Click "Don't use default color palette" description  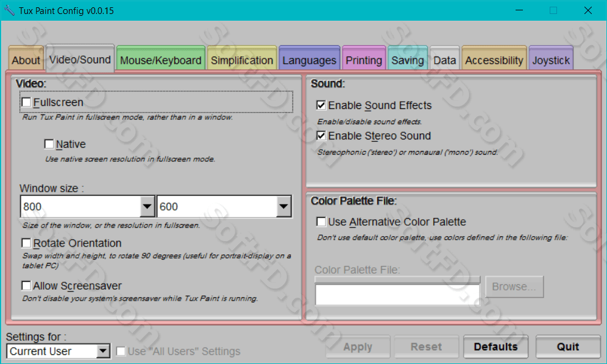pos(442,237)
